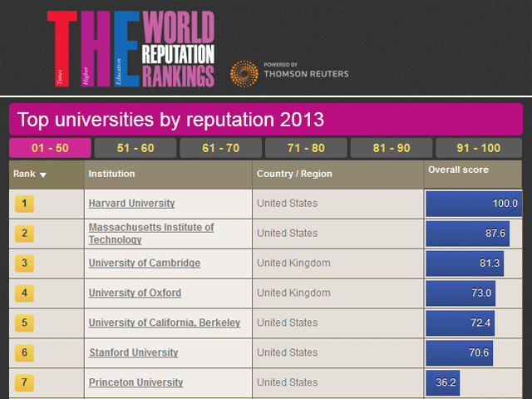Click the rank 7 badge

click(x=25, y=383)
